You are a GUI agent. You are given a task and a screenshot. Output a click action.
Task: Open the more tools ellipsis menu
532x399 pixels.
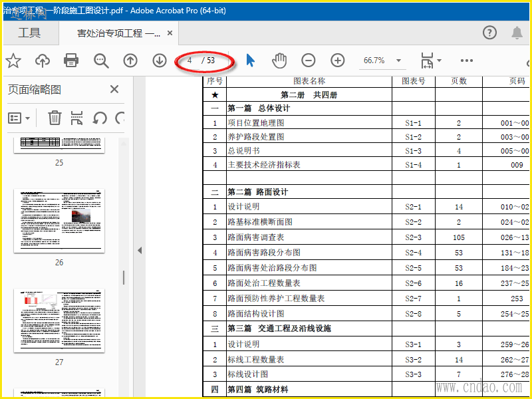[x=467, y=61]
